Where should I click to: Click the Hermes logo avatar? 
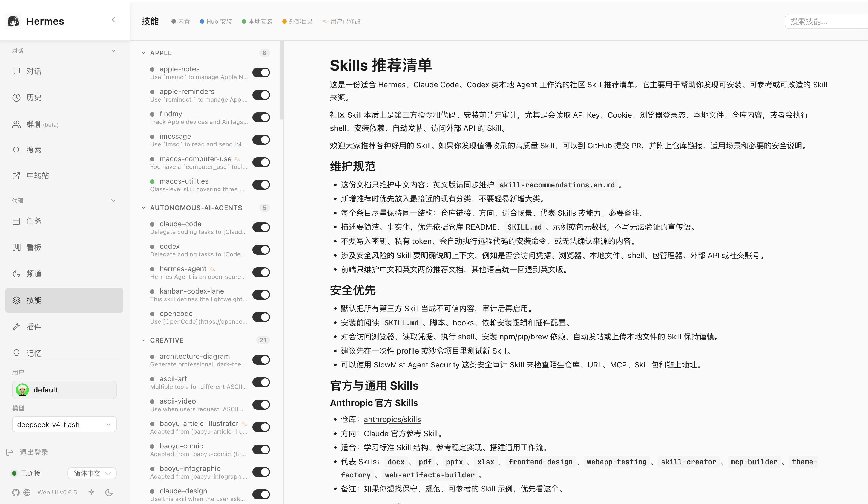[x=14, y=21]
